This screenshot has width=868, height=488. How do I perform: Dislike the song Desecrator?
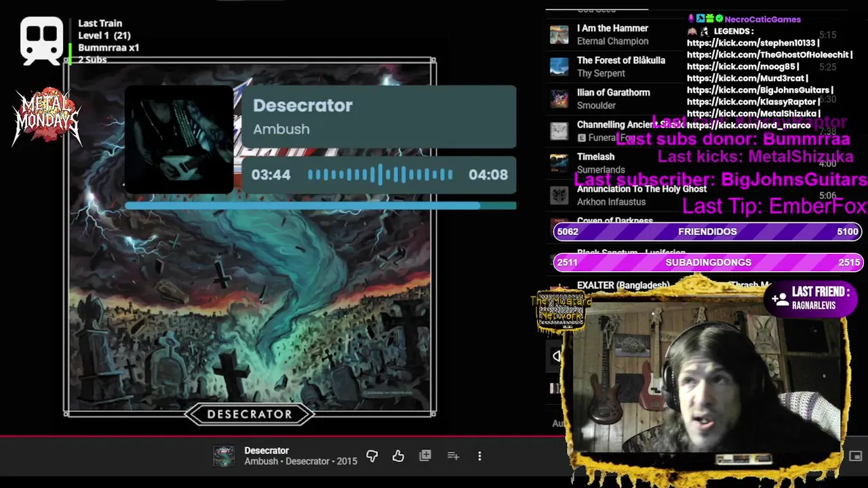372,456
